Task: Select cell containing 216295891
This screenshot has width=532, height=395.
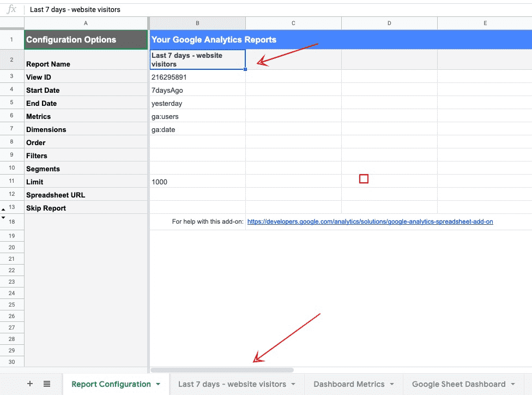Action: pyautogui.click(x=197, y=76)
